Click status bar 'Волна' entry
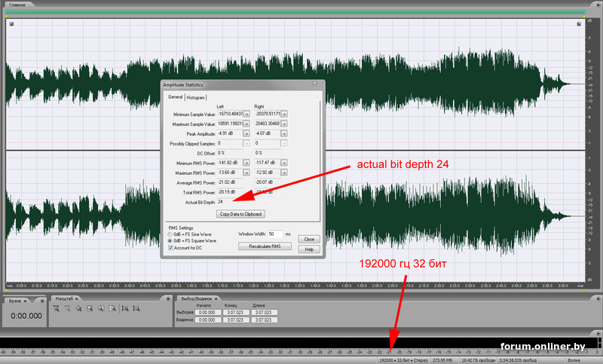The width and height of the screenshot is (603, 364). (574, 360)
